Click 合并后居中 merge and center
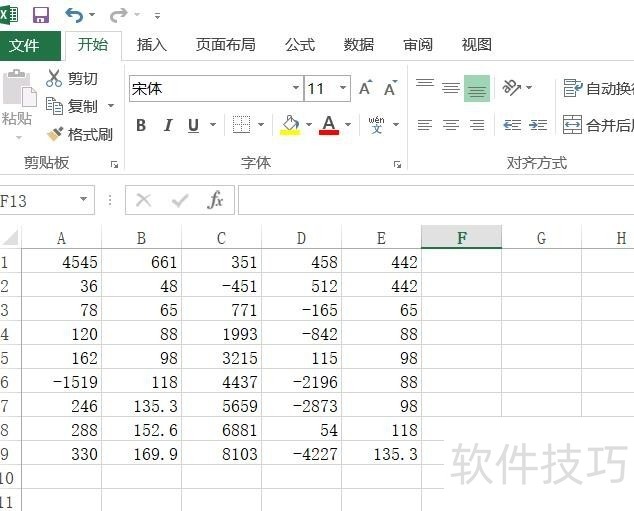The width and height of the screenshot is (634, 511). (598, 125)
